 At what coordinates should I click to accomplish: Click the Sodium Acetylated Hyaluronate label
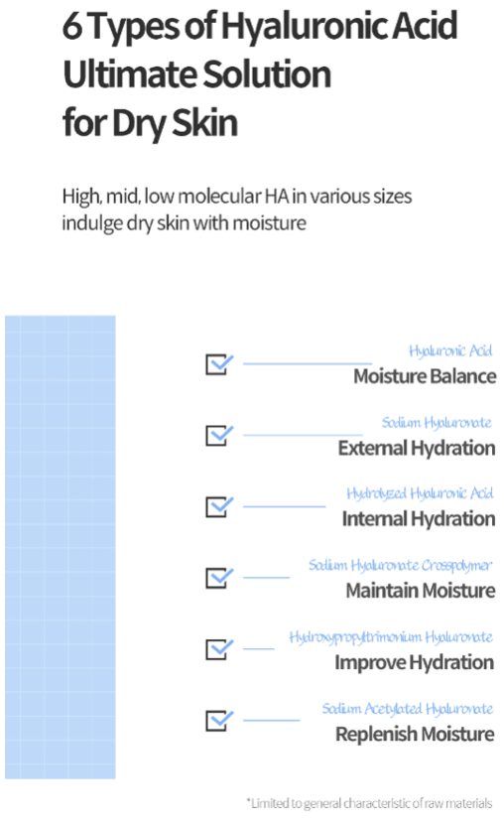coord(408,709)
